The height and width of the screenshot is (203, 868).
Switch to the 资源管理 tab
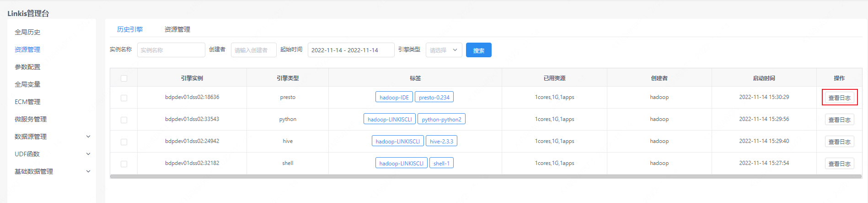tap(177, 29)
